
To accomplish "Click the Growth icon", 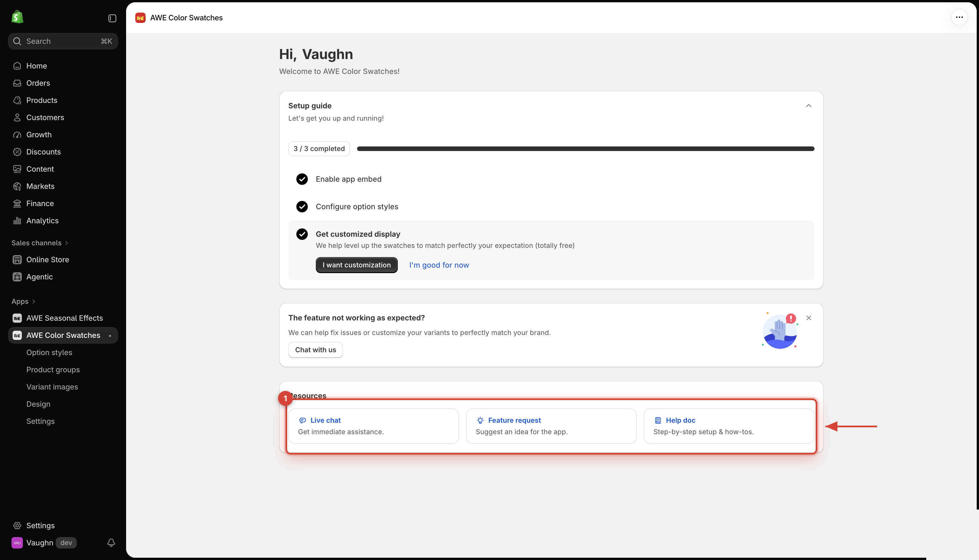I will [x=17, y=135].
